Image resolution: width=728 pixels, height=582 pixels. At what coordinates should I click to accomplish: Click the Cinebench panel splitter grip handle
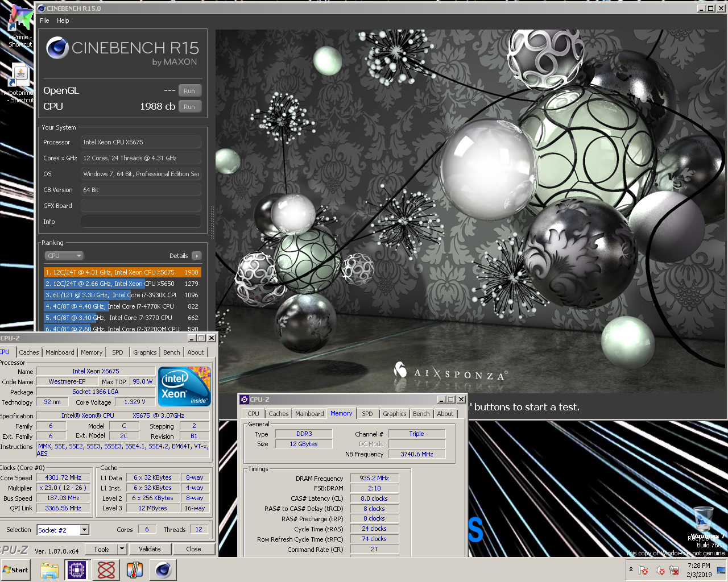click(212, 223)
